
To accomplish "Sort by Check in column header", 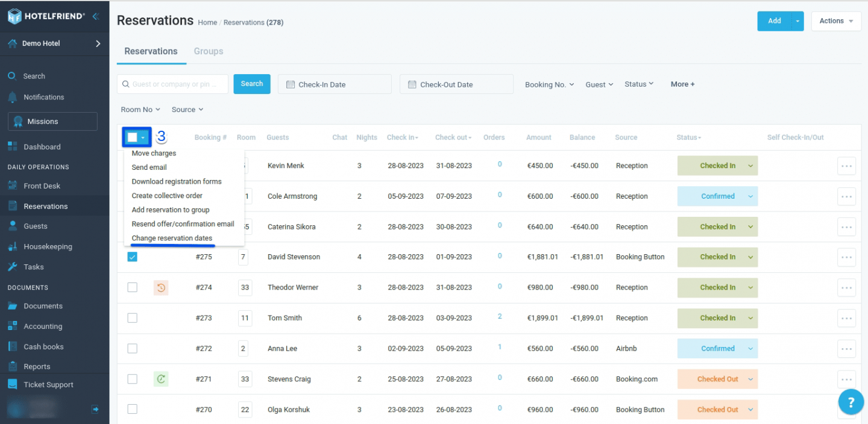I will pos(403,137).
